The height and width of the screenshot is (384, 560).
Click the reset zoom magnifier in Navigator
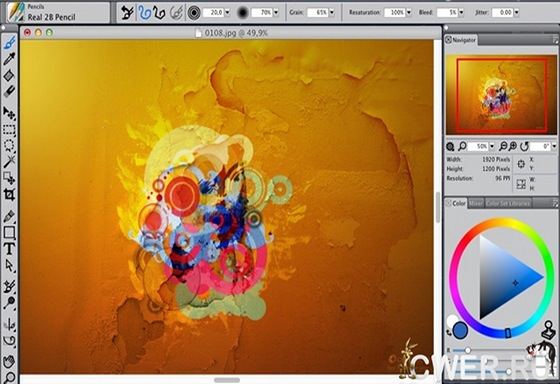point(462,146)
